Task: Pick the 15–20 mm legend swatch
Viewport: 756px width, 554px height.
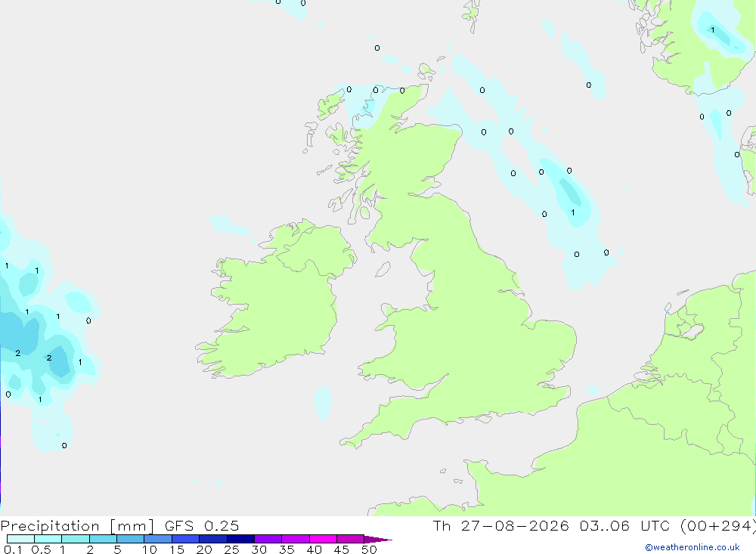Action: pos(185,539)
